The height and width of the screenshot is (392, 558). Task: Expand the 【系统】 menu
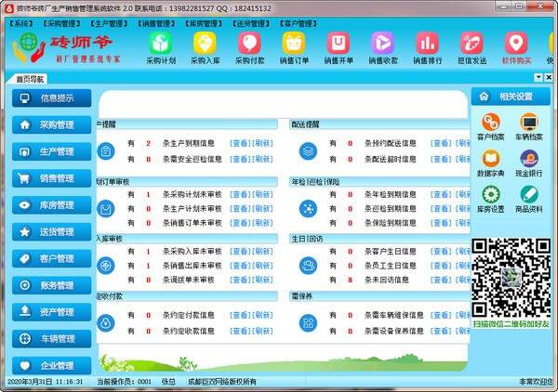[20, 21]
